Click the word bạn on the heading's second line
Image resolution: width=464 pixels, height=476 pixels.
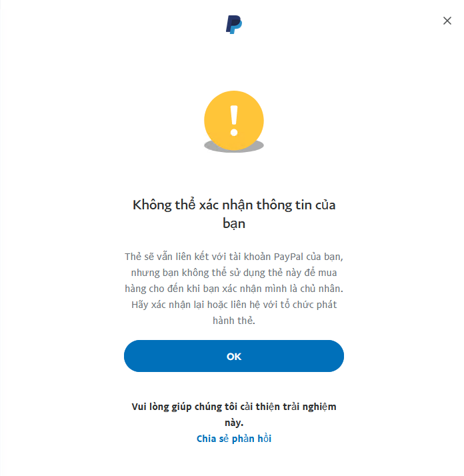click(x=234, y=224)
